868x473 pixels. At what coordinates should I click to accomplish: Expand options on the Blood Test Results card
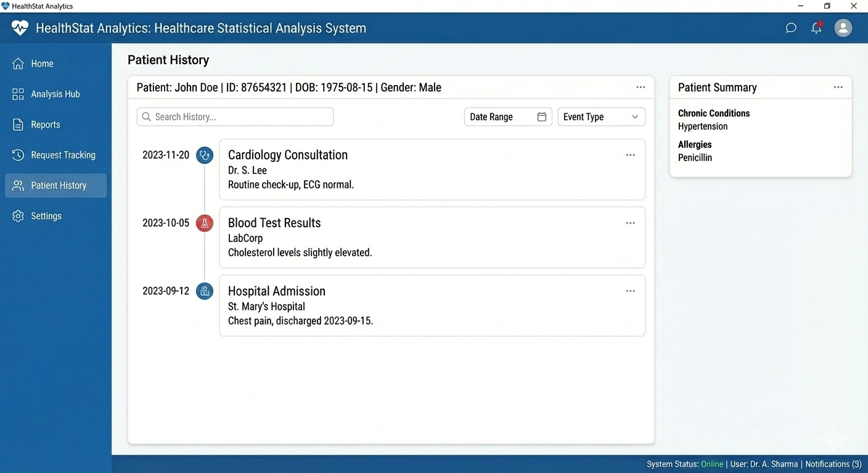click(630, 223)
